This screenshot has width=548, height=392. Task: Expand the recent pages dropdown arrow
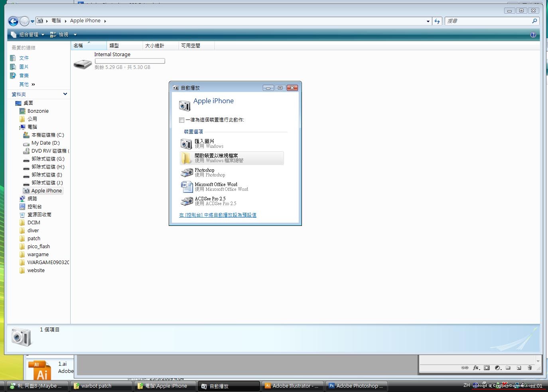(33, 22)
